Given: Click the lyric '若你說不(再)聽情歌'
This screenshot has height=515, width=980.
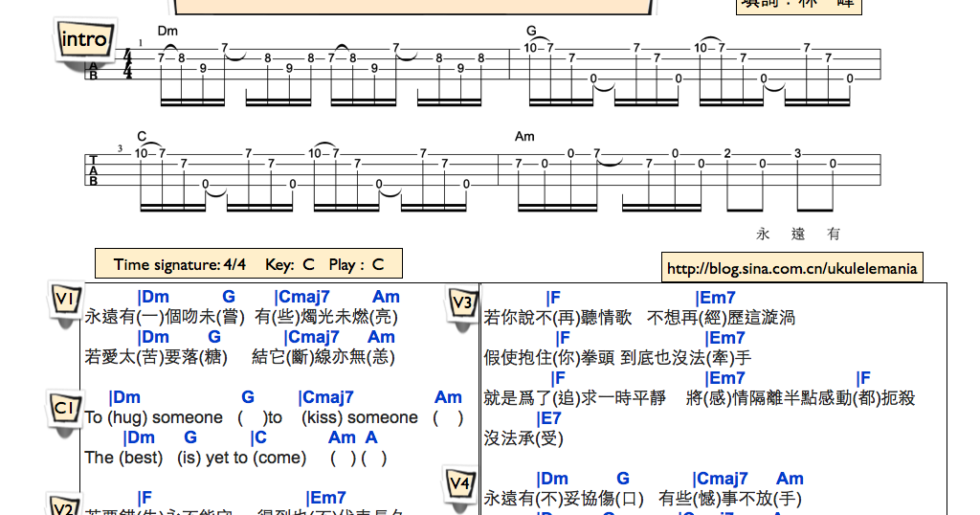Looking at the screenshot, I should (x=558, y=318).
